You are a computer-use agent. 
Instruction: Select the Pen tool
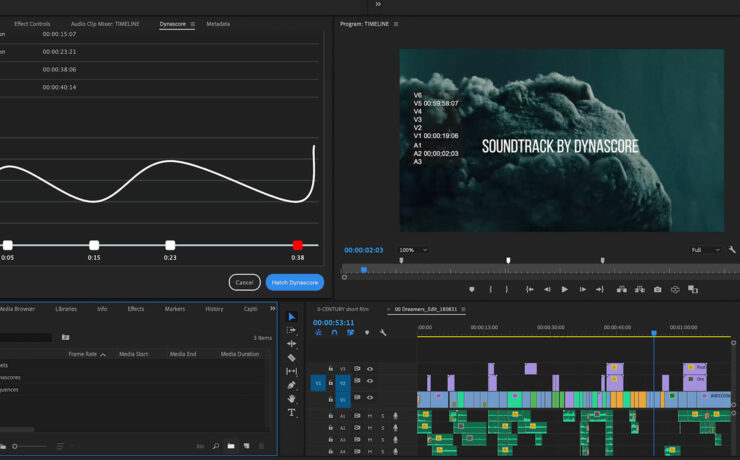pyautogui.click(x=292, y=385)
